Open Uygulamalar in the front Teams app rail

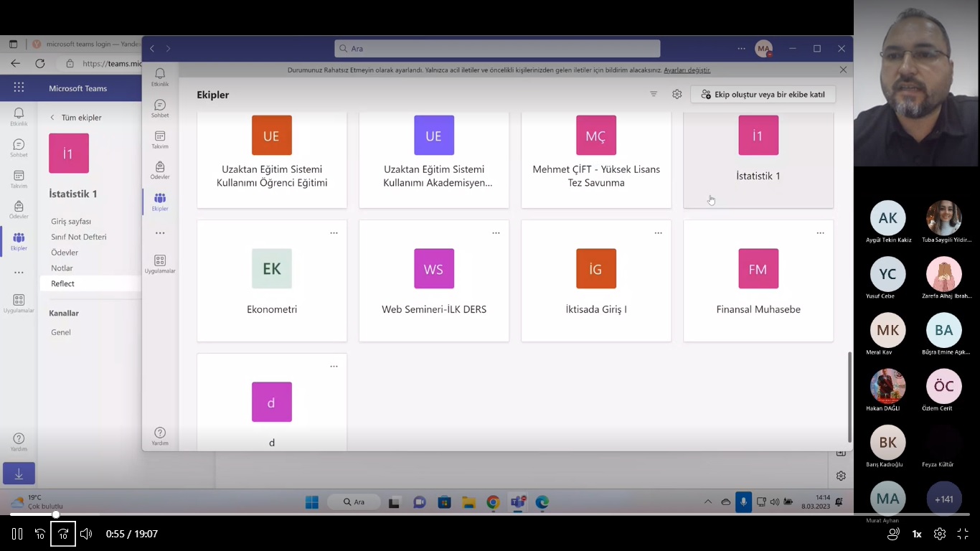click(x=160, y=263)
